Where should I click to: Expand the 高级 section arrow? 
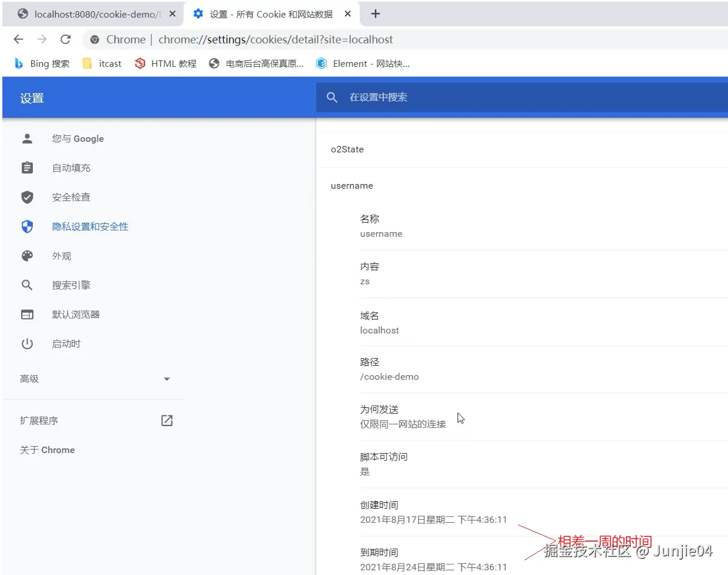click(x=167, y=379)
